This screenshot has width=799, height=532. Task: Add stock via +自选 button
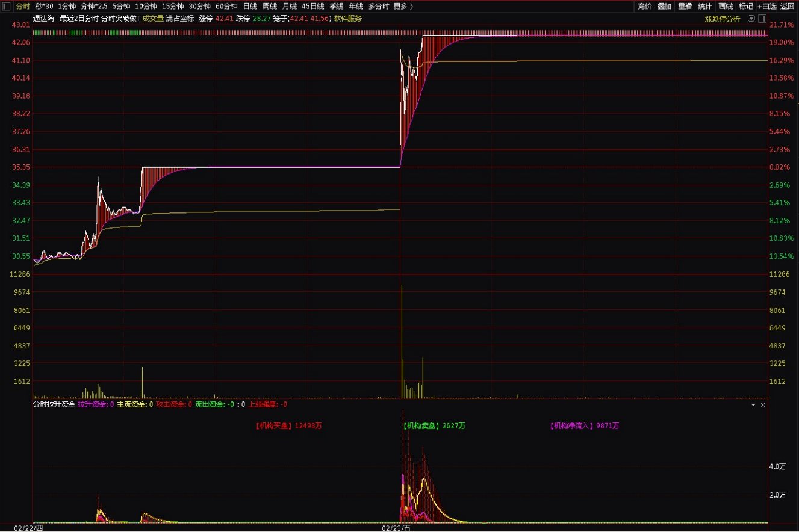point(767,6)
